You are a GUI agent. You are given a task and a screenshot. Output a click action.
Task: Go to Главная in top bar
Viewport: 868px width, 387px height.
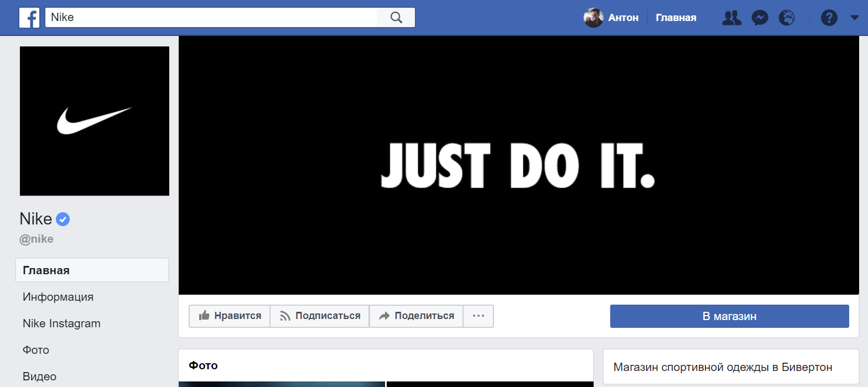(x=676, y=18)
